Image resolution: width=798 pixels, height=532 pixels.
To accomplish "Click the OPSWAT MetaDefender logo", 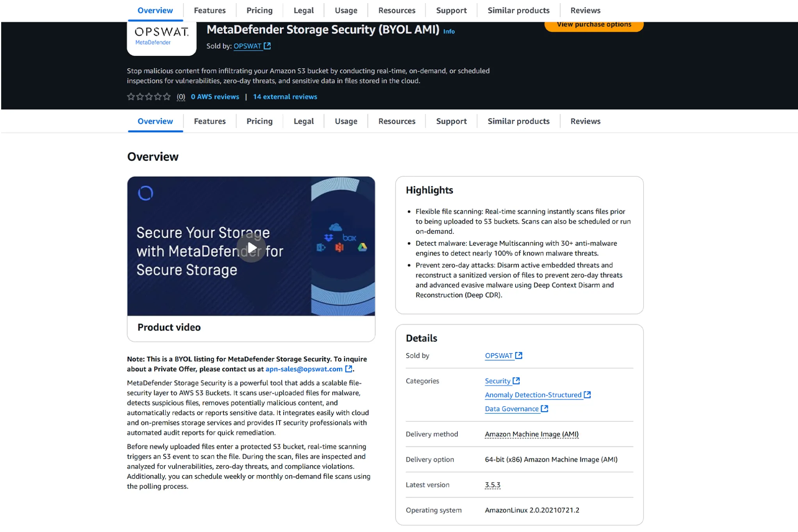I will tap(161, 37).
